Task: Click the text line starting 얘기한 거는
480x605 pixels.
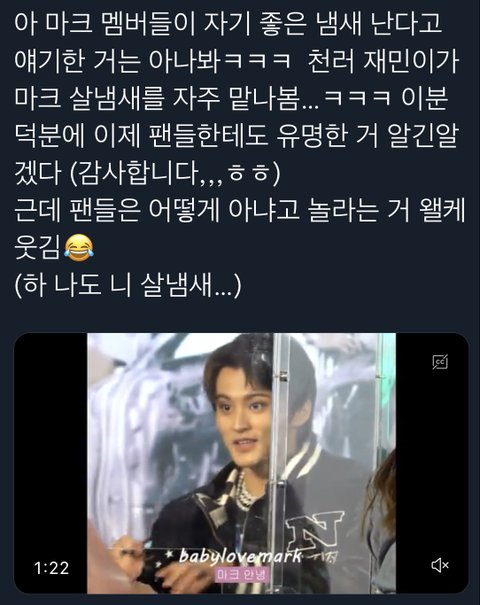Action: point(237,61)
